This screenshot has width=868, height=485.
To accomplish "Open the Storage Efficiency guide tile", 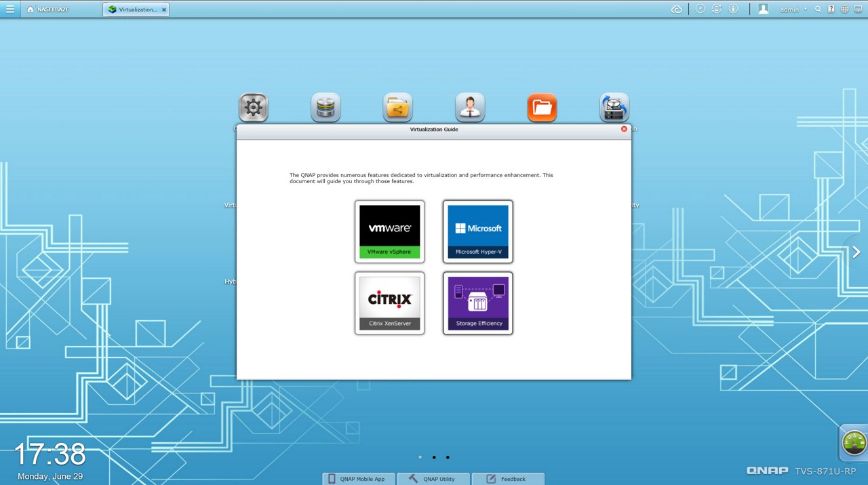I will (x=478, y=303).
